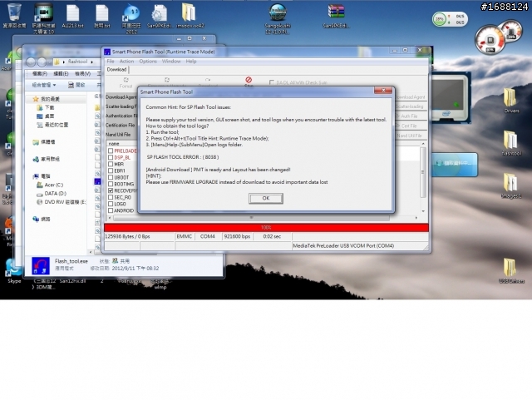Open the Options menu in Flash Tool
The height and width of the screenshot is (400, 532).
148,62
